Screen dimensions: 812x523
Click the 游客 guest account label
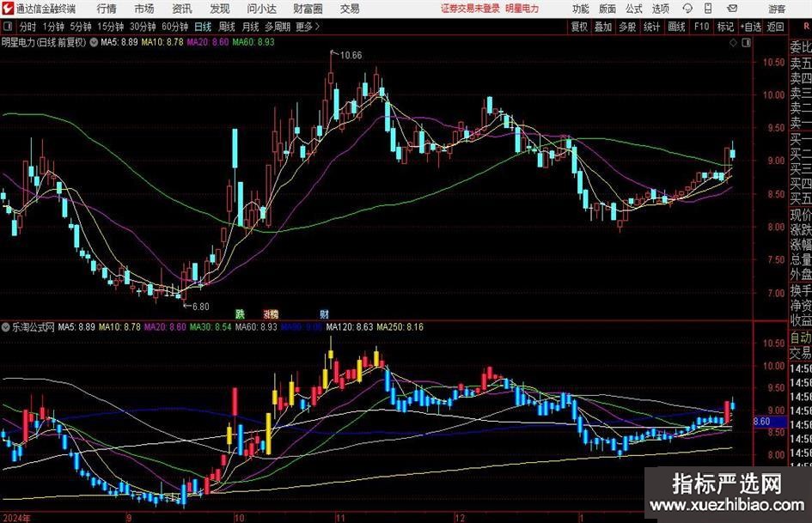776,9
